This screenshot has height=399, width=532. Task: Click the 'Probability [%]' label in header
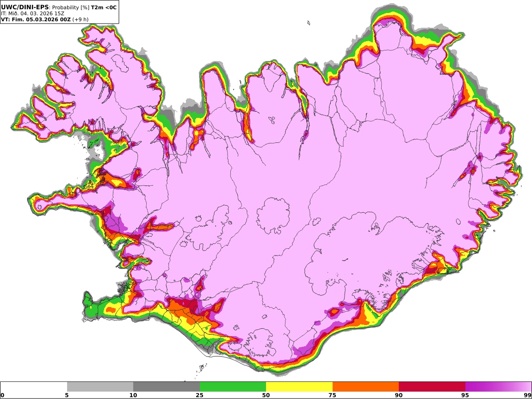(x=71, y=7)
